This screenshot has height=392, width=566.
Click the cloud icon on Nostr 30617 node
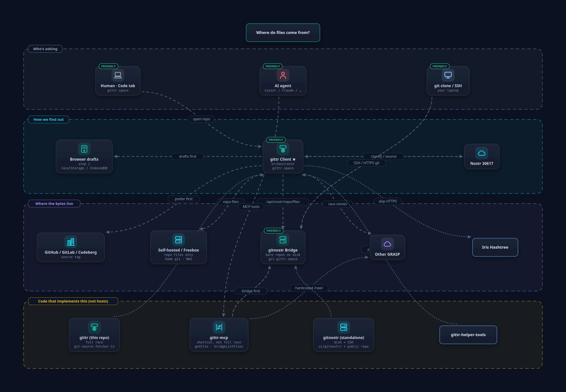pyautogui.click(x=481, y=153)
